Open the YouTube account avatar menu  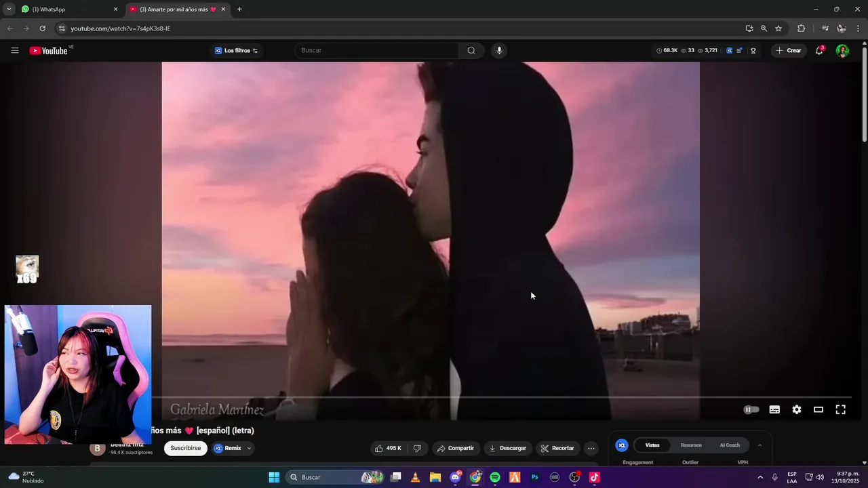click(842, 50)
